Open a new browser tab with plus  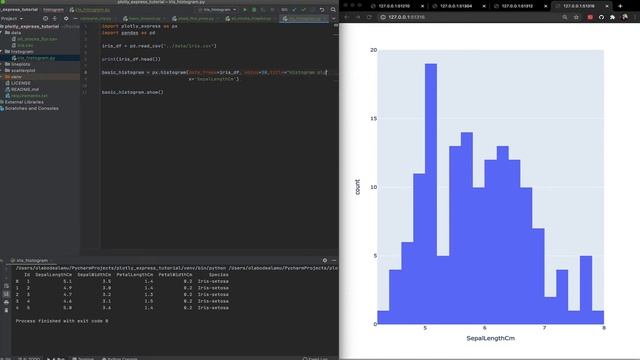point(620,6)
